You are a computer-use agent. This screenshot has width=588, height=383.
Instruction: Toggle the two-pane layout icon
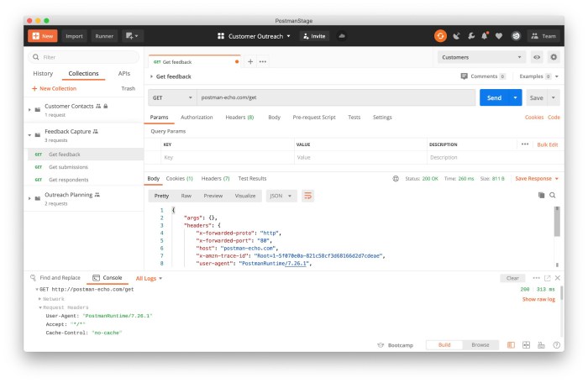coord(511,344)
